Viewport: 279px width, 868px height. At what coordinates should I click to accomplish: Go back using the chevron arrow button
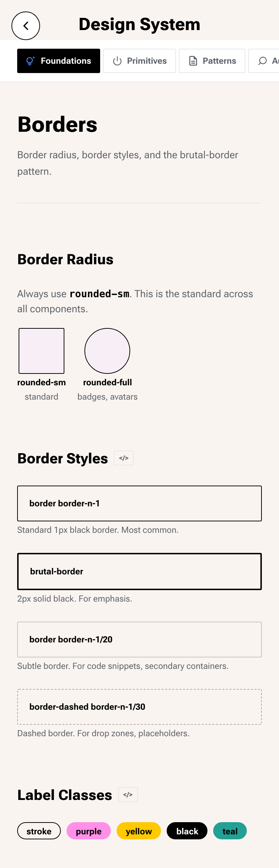click(x=26, y=26)
